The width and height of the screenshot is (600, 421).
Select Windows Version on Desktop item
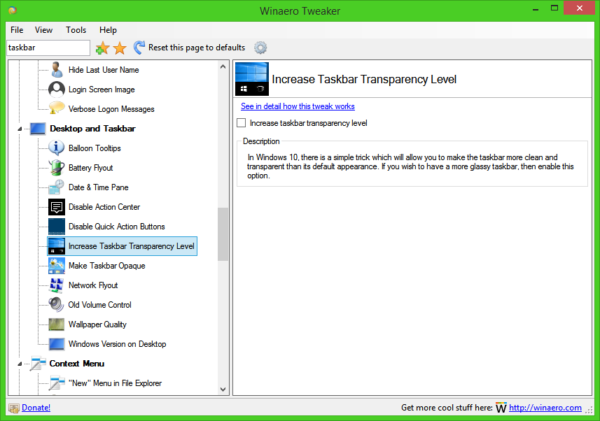[x=117, y=344]
